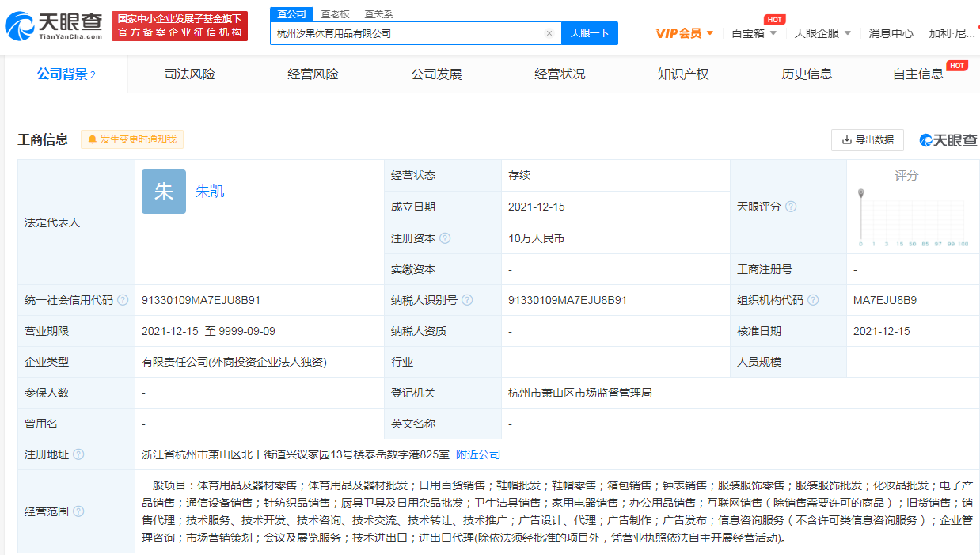Click the bell icon for change notifications
Screen dimensions: 980x555
coord(93,139)
